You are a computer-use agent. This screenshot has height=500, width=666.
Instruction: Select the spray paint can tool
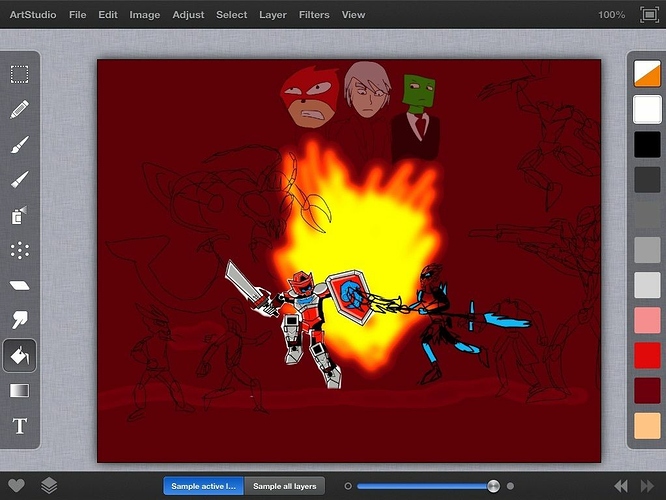19,215
